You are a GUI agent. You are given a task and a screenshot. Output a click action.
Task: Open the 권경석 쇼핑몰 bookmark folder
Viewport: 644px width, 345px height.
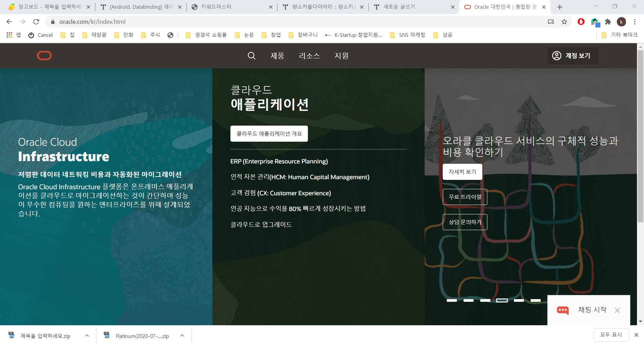click(x=206, y=35)
